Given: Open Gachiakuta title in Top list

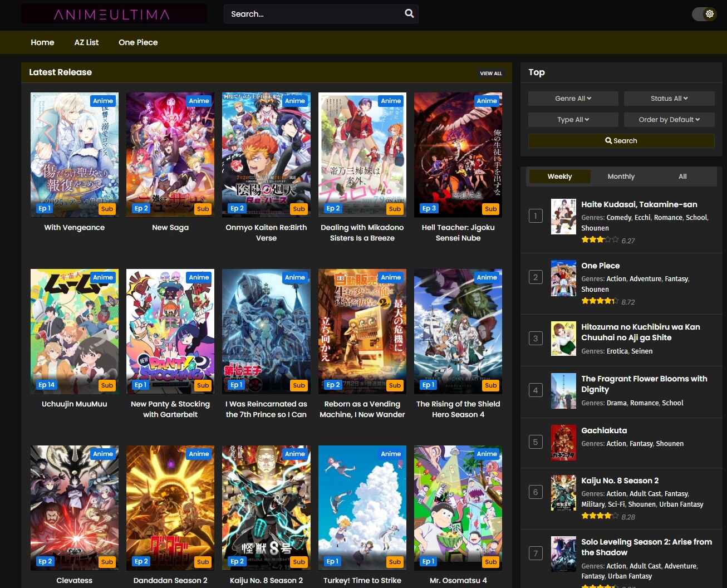Looking at the screenshot, I should point(604,430).
